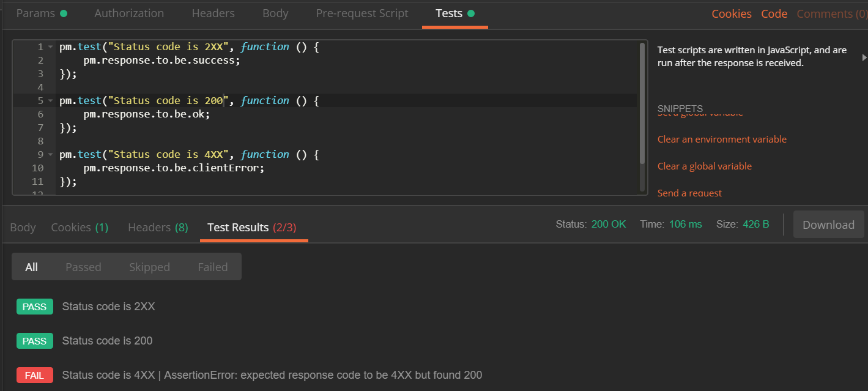Select the request Body tab

point(275,13)
